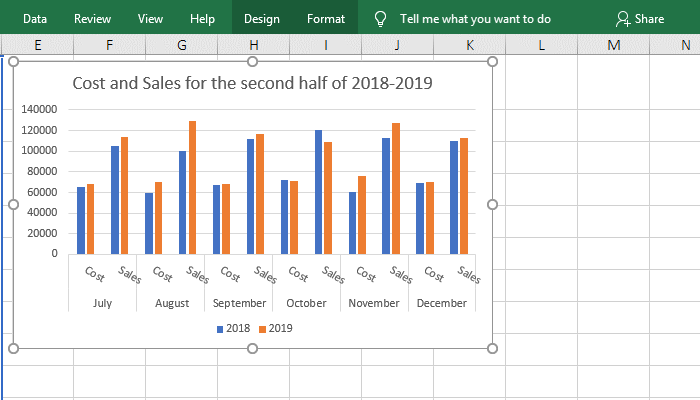Viewport: 700px width, 400px height.
Task: Click the Share button label
Action: (x=649, y=19)
